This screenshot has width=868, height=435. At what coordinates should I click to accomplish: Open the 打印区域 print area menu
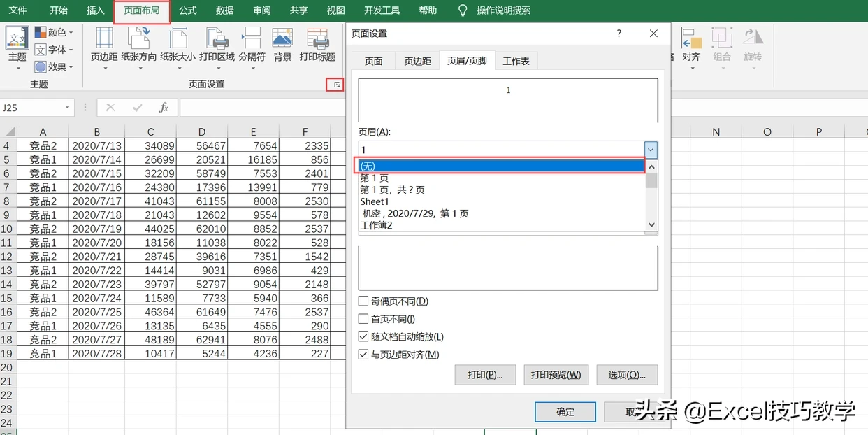[217, 48]
